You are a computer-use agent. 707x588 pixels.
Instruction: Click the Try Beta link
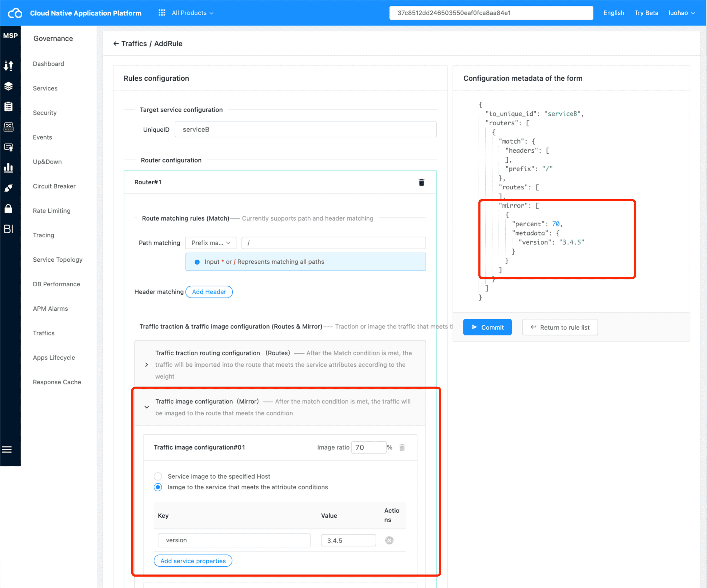(646, 13)
